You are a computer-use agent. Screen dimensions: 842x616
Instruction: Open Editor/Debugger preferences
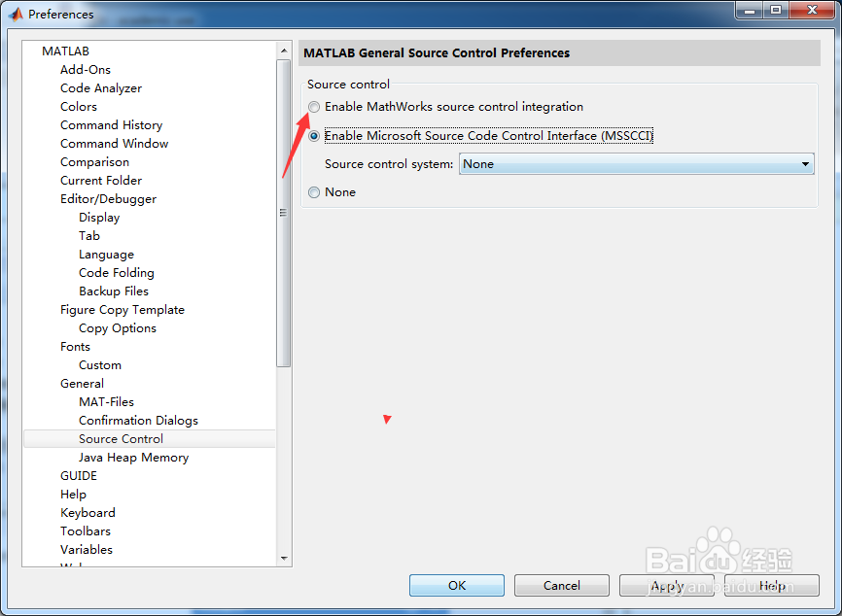click(109, 199)
